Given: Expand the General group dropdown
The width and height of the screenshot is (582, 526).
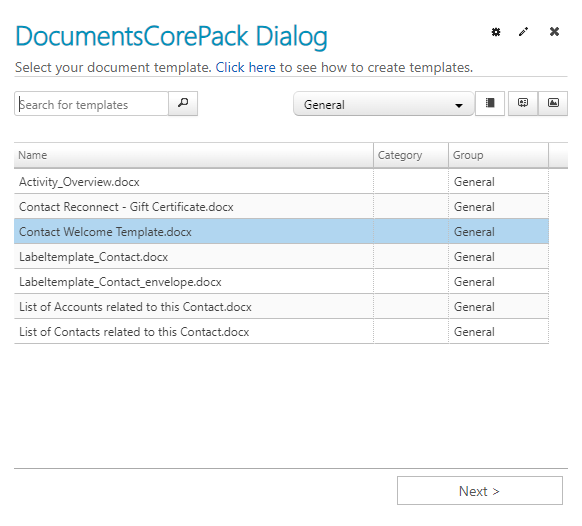Looking at the screenshot, I should click(x=383, y=104).
